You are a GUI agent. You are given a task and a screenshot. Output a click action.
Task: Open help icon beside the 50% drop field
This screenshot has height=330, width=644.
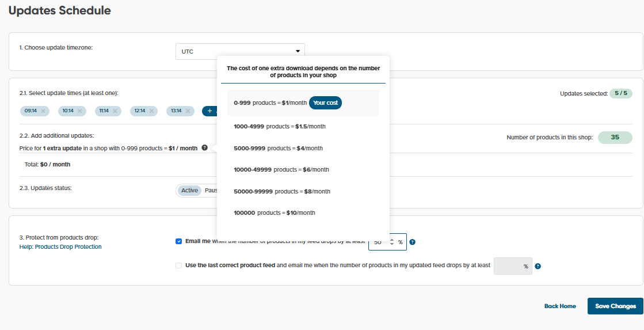(412, 242)
